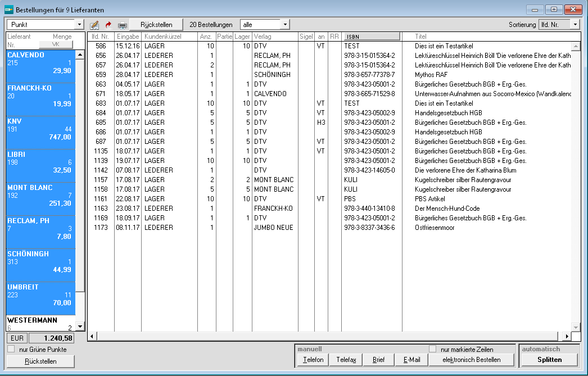Select supplier FRANCKH-KO in the supplier list

tap(40, 99)
